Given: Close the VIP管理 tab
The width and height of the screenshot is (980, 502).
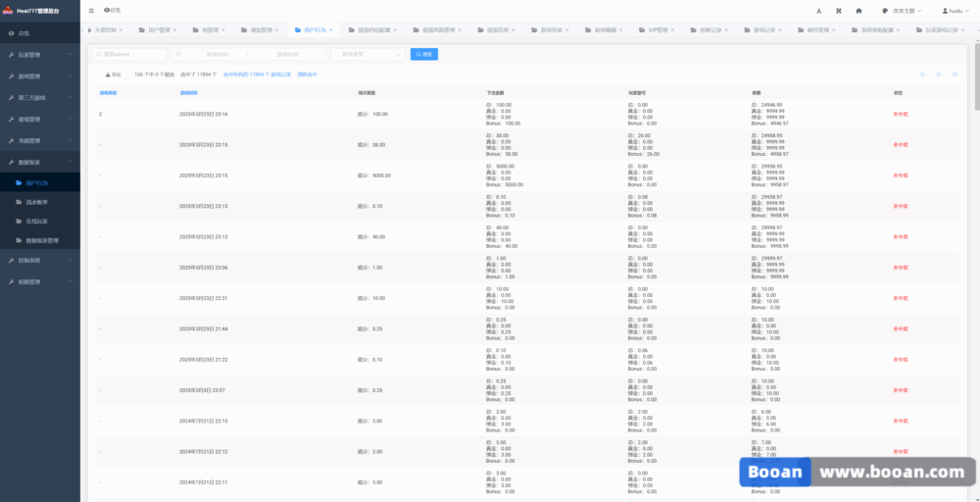Looking at the screenshot, I should click(671, 30).
